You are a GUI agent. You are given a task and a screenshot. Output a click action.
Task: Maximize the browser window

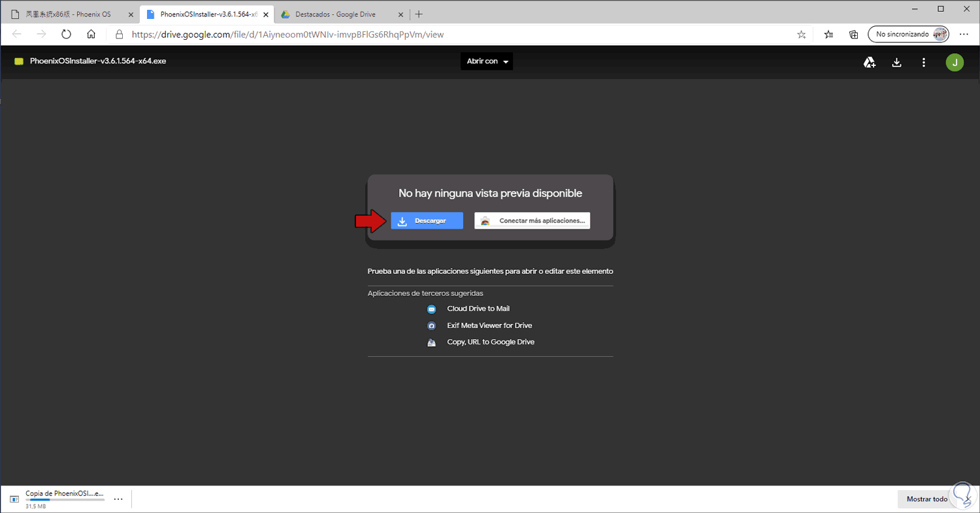(x=941, y=8)
